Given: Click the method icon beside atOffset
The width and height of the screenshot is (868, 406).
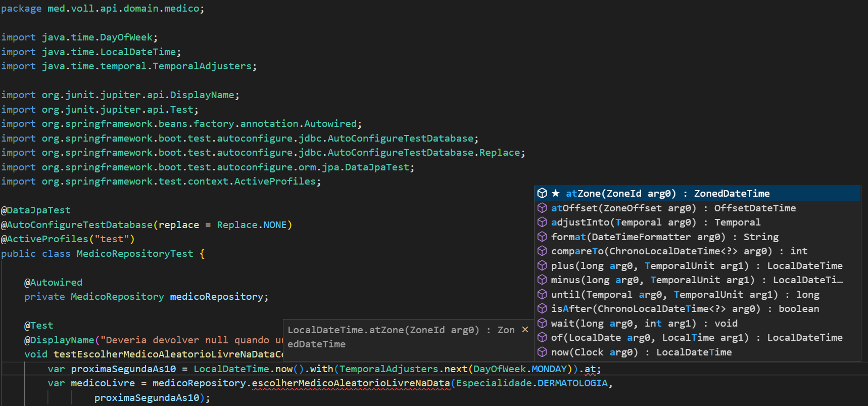Looking at the screenshot, I should [x=542, y=208].
